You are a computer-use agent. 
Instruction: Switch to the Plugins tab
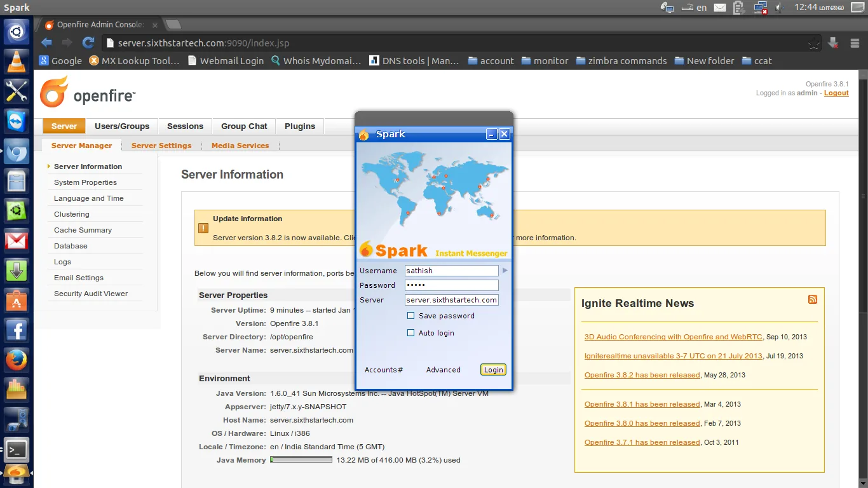pos(300,126)
